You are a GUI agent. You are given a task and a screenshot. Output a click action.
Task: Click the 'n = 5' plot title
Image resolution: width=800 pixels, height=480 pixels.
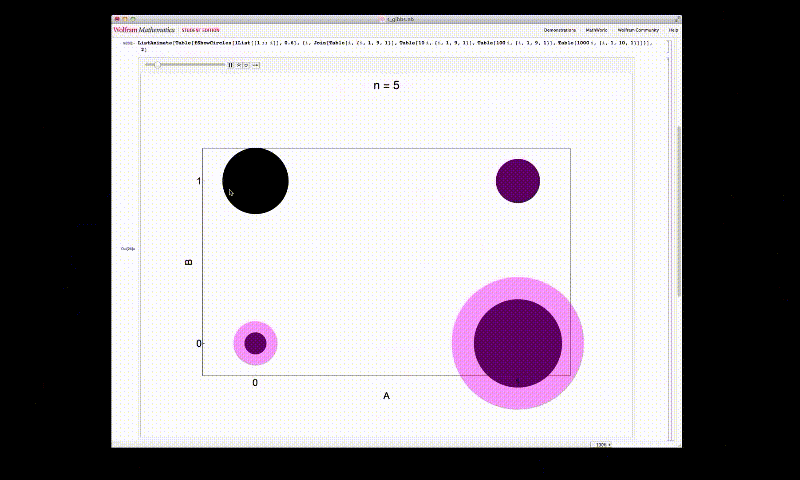point(386,85)
